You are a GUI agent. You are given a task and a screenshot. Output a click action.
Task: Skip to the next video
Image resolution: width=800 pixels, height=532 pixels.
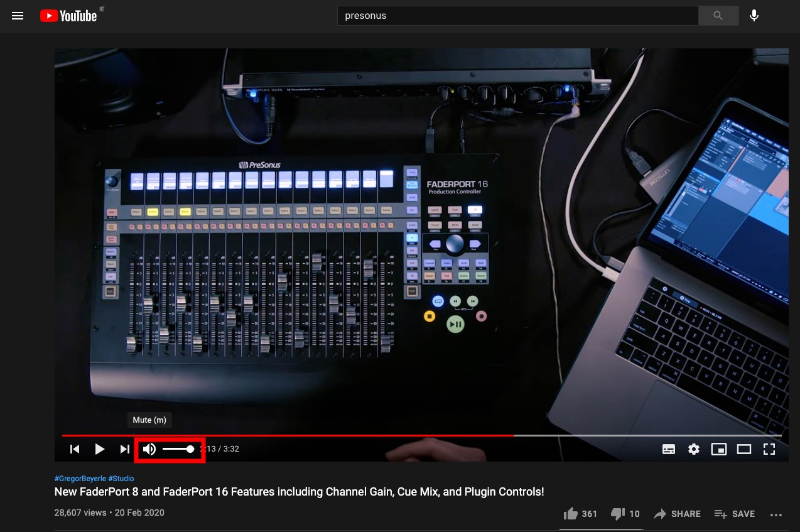click(124, 449)
